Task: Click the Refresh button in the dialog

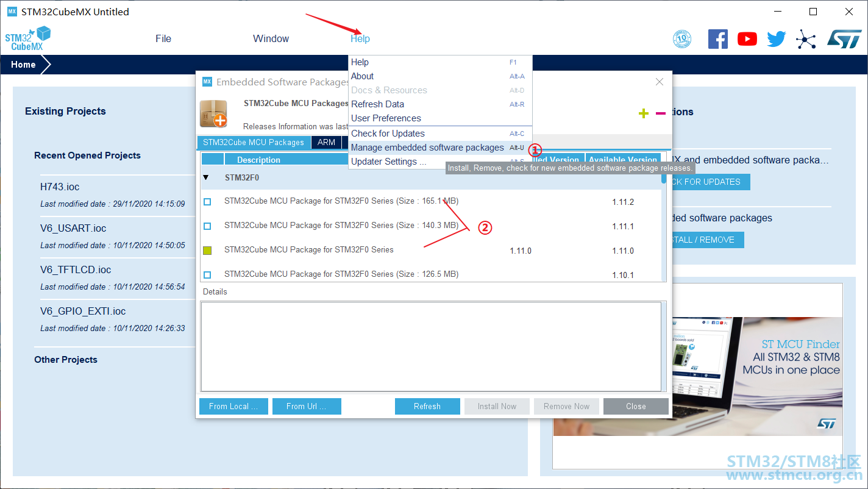Action: 427,406
